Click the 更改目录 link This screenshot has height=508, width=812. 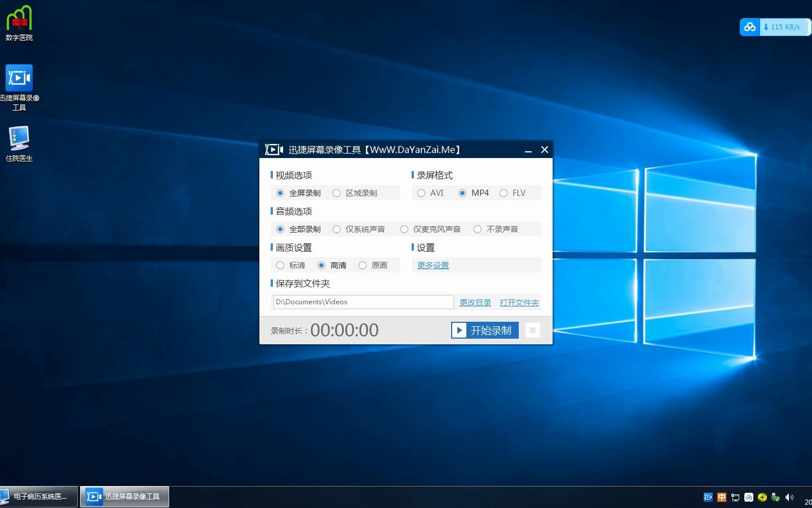(475, 303)
